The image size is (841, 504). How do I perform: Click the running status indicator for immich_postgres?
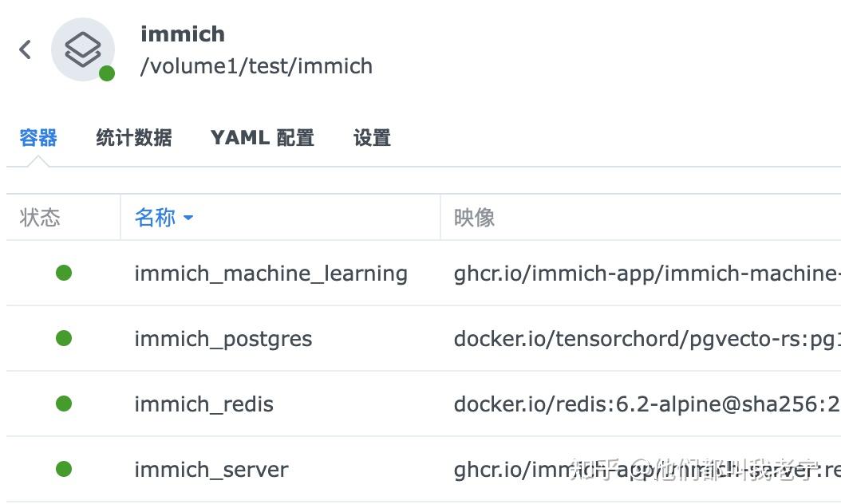pyautogui.click(x=65, y=338)
